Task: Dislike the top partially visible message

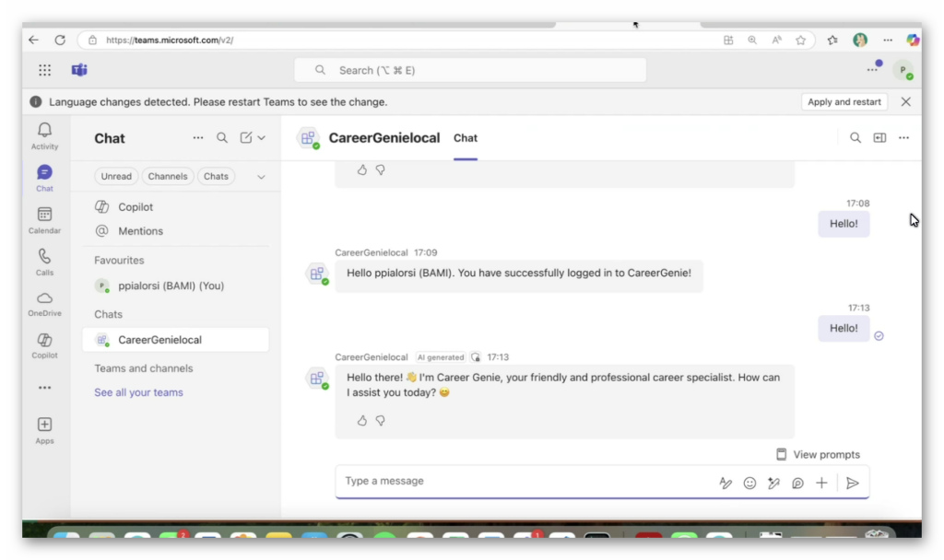Action: pyautogui.click(x=381, y=170)
